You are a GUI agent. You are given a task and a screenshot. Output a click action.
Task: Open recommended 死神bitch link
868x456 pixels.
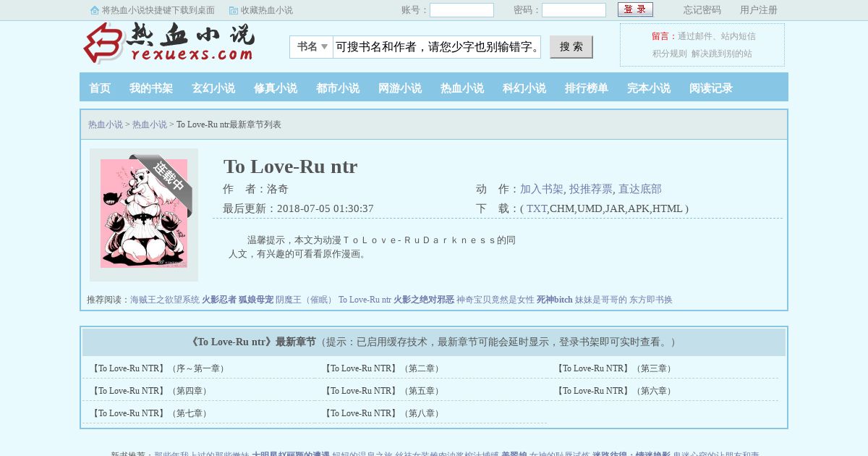tap(555, 300)
